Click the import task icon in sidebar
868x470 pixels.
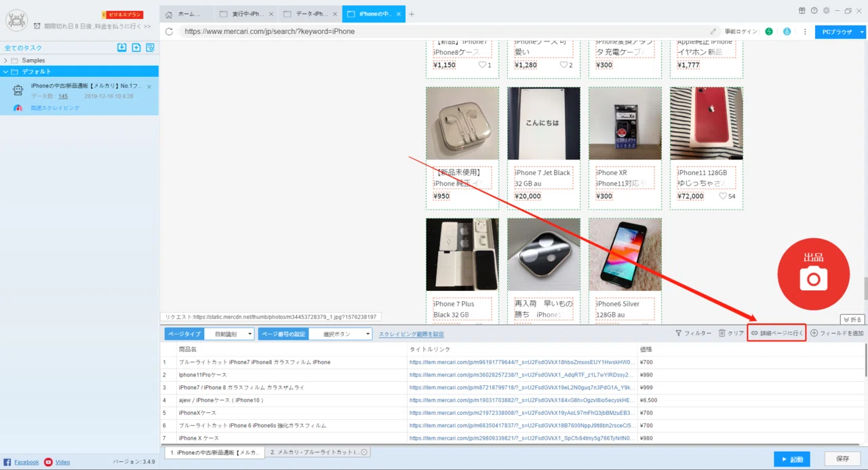tap(122, 47)
